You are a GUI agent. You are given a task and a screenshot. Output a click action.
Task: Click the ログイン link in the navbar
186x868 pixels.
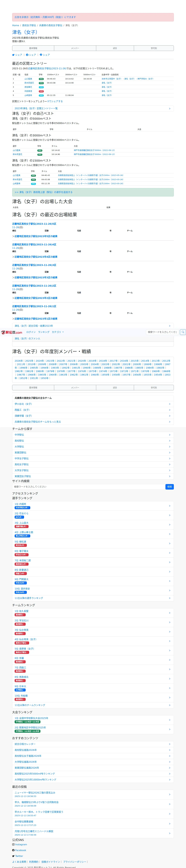(x=31, y=332)
